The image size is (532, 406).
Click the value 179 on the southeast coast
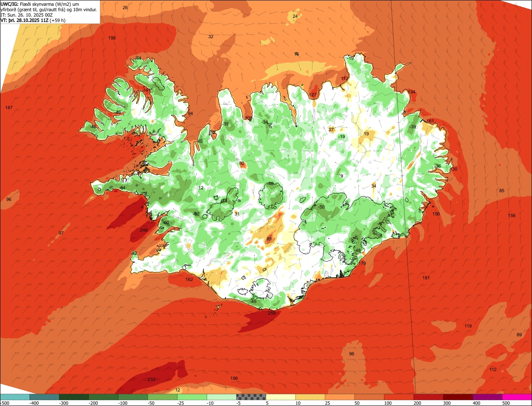(x=362, y=263)
